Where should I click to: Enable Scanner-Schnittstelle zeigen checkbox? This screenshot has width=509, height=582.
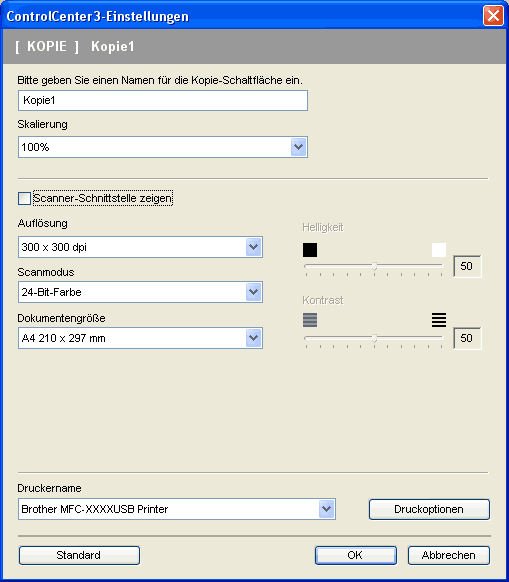tap(25, 199)
